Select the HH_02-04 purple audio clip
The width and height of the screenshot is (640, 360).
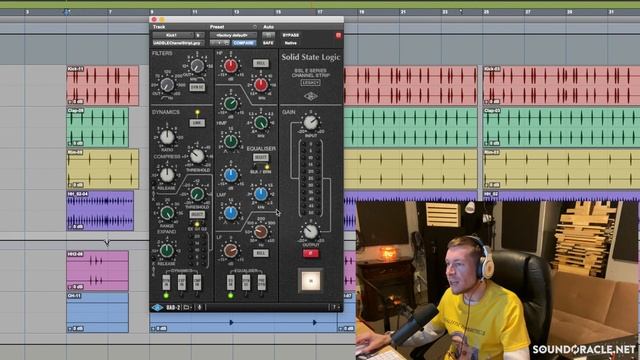(100, 211)
